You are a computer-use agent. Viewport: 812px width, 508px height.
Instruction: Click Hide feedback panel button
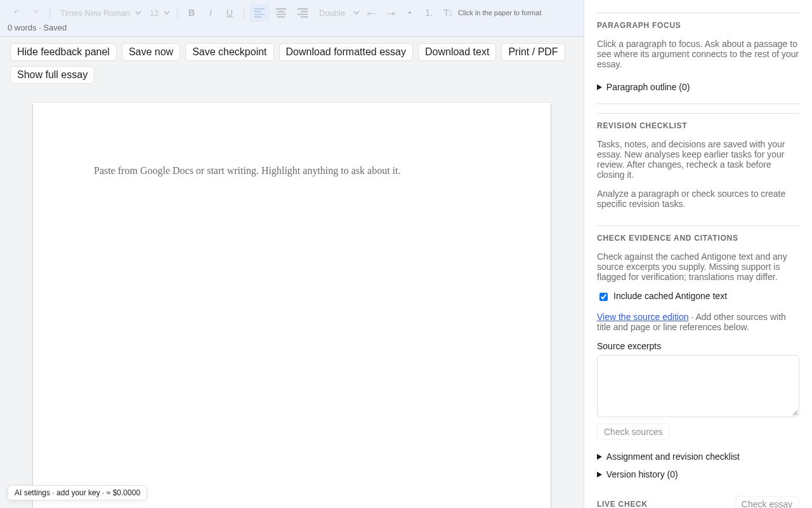point(63,52)
